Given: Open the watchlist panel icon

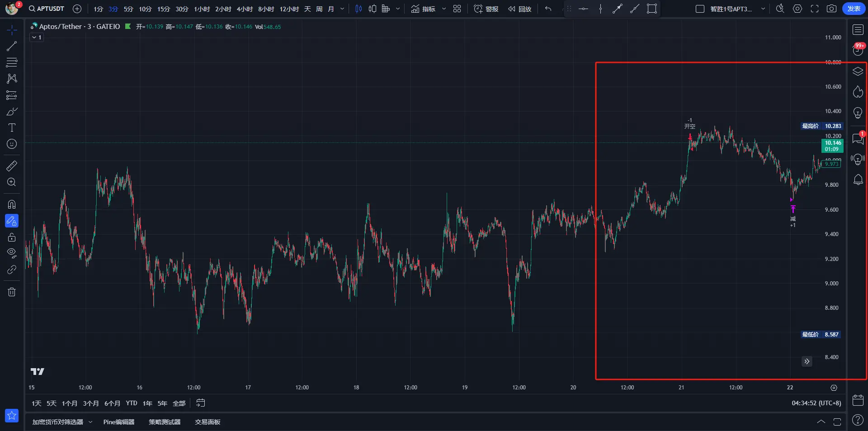Looking at the screenshot, I should 858,30.
